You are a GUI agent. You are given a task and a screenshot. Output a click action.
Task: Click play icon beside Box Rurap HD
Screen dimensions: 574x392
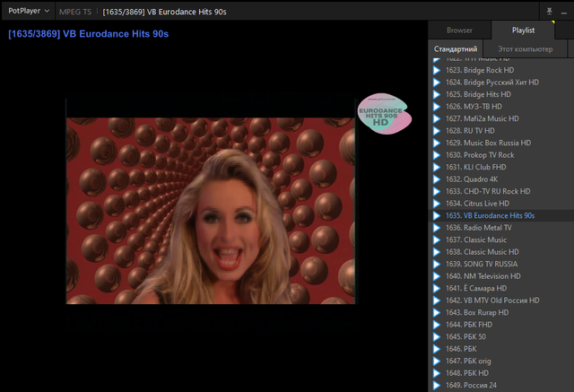tap(437, 312)
